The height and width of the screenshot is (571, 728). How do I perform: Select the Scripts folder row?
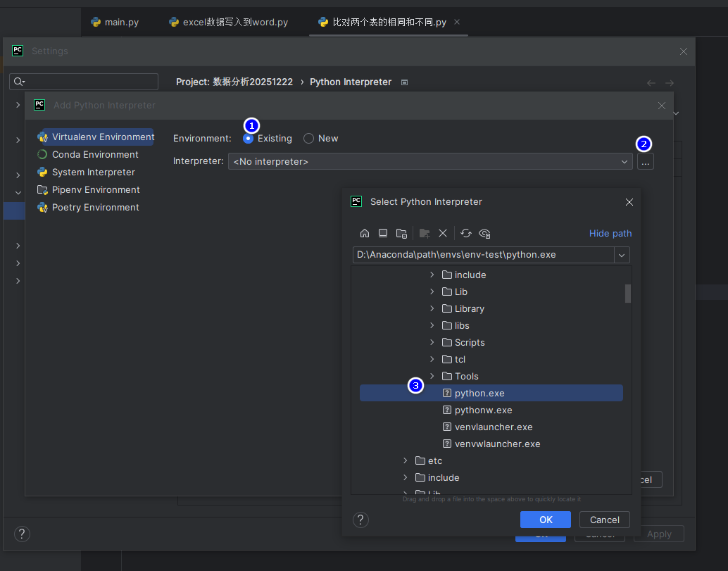click(491, 343)
